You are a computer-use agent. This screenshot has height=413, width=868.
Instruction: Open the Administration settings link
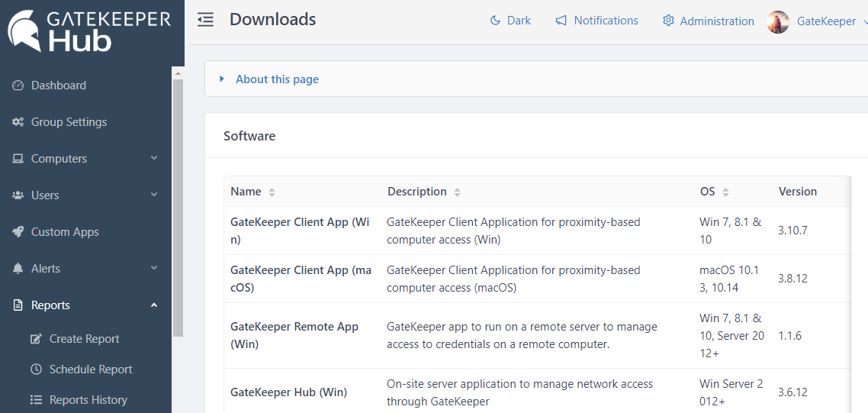coord(708,21)
